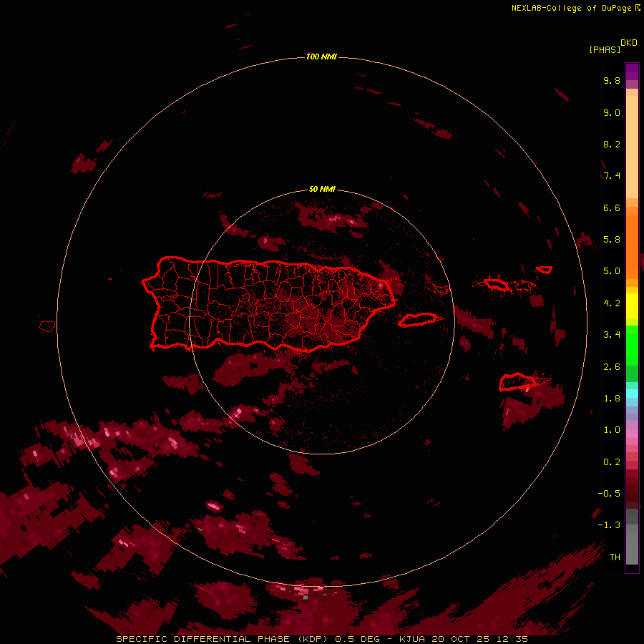This screenshot has height=644, width=644.
Task: Click the DKD label above the color scale
Action: [629, 43]
